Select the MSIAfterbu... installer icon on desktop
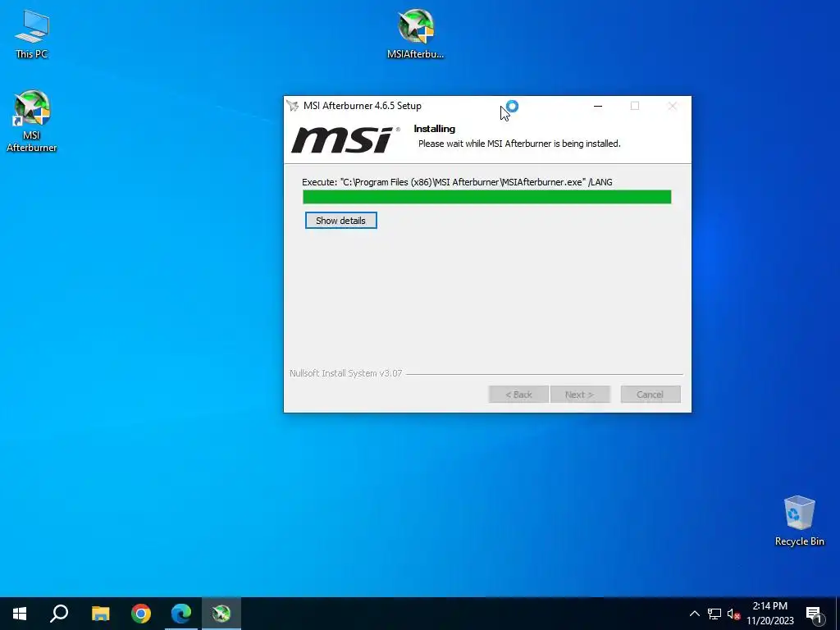Screen dimensions: 840x630 click(416, 34)
